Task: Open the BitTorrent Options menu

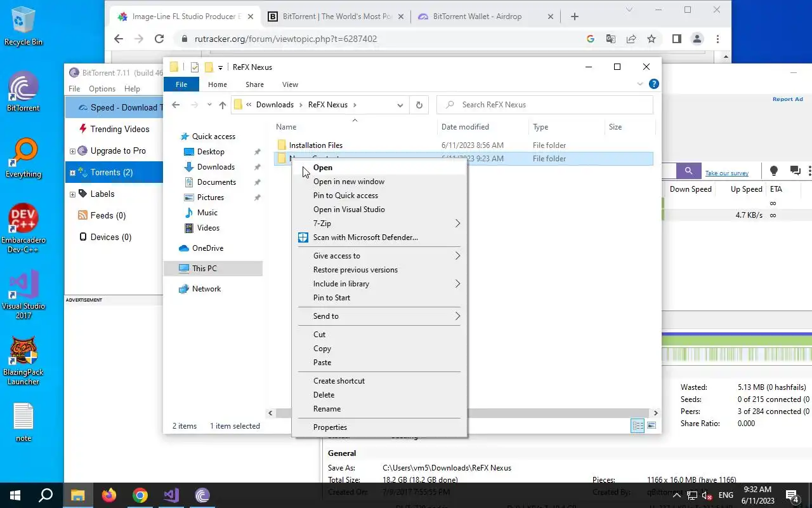Action: (102, 89)
